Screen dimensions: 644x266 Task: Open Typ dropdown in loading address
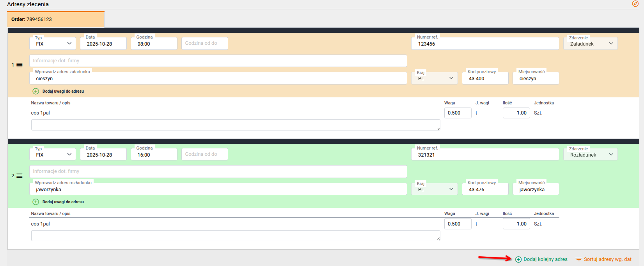(x=53, y=44)
